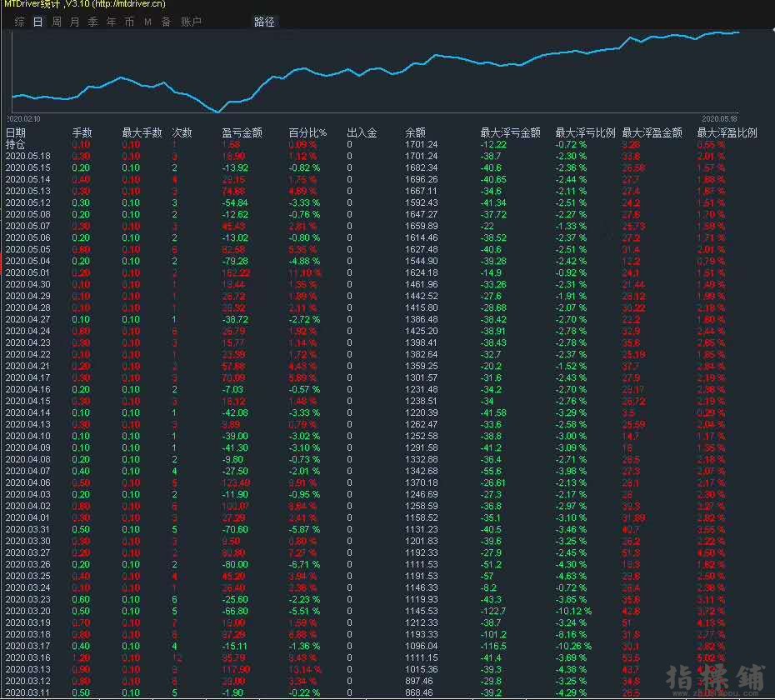Select the M tab
The image size is (775, 700).
pyautogui.click(x=147, y=22)
